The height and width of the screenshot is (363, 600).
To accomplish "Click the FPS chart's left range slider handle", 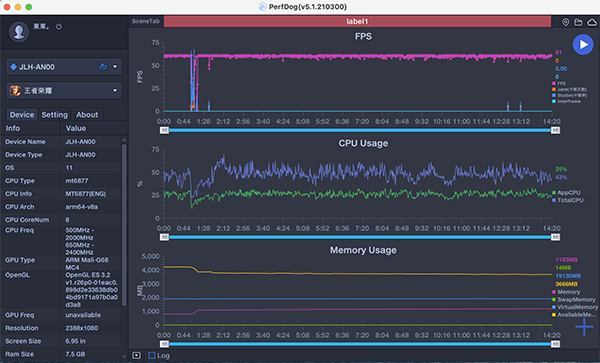I will (164, 130).
